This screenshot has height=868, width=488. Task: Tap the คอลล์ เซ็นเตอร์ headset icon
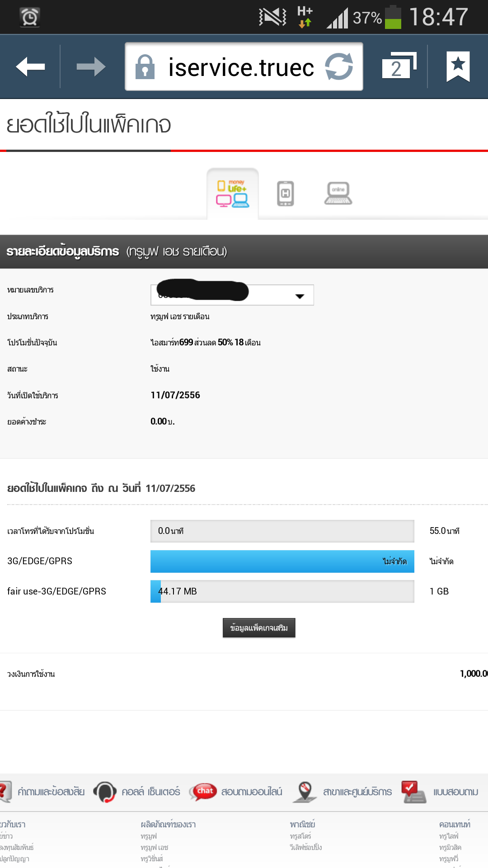tap(105, 792)
